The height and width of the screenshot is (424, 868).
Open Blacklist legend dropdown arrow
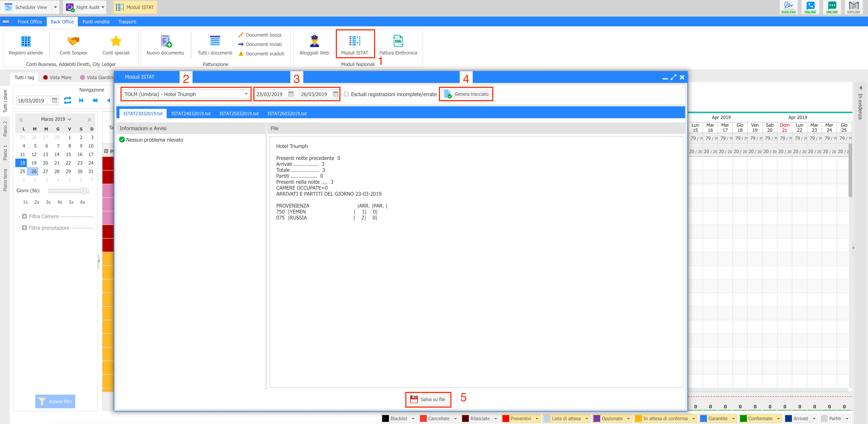(413, 419)
